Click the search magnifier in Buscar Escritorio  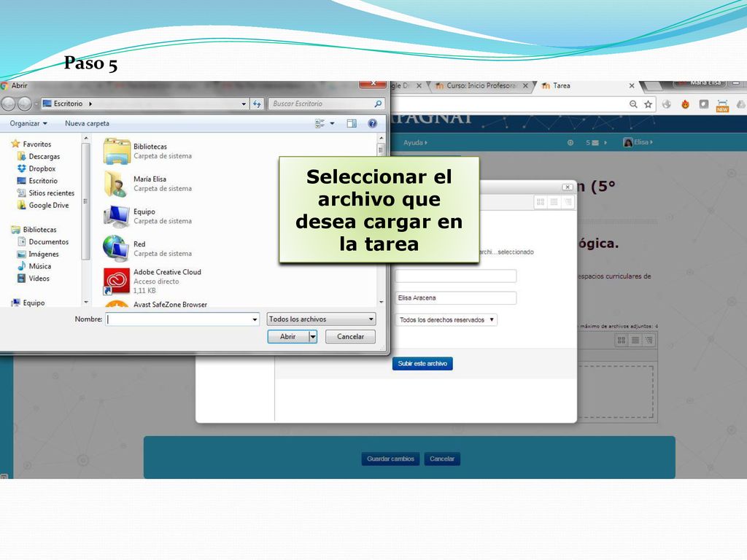tap(378, 104)
